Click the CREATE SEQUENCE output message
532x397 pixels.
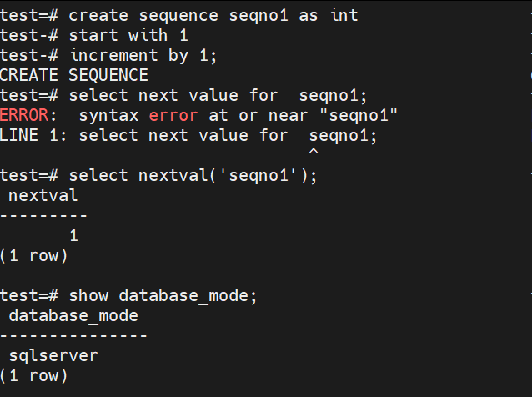pos(73,75)
